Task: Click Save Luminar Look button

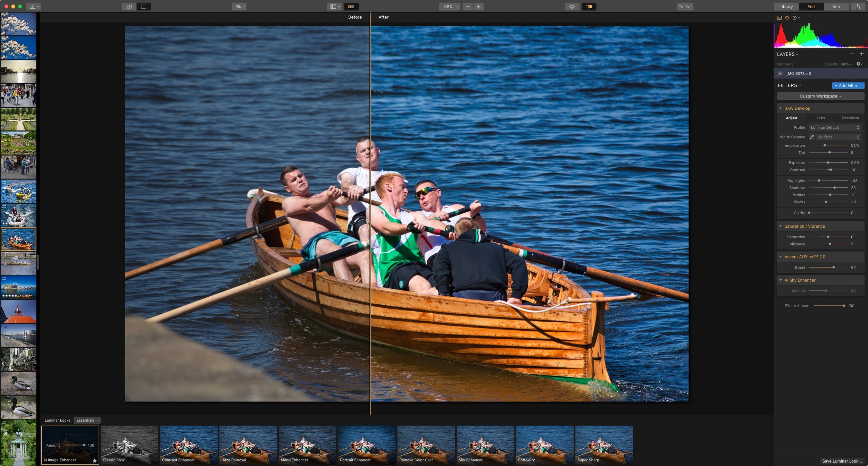Action: click(842, 461)
